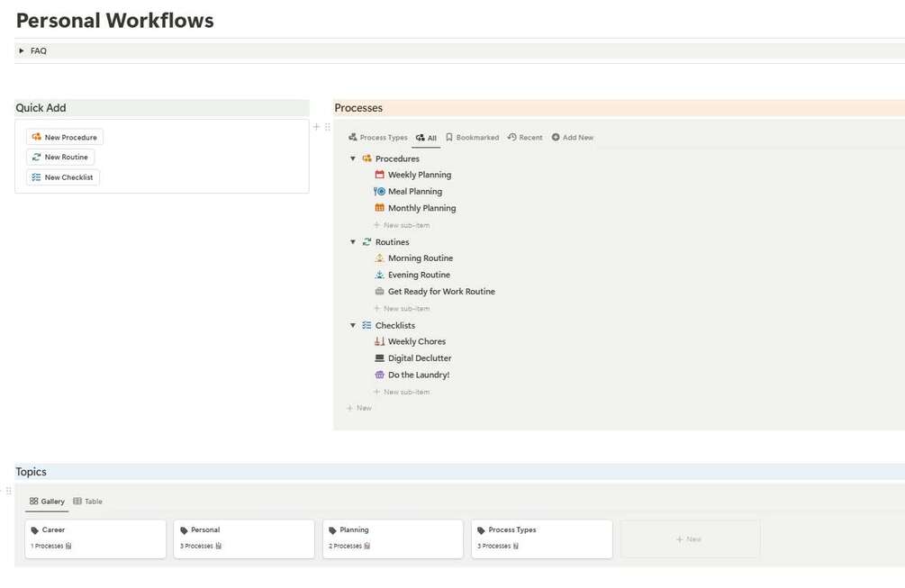
Task: Open the Recent processes tab
Action: point(525,138)
